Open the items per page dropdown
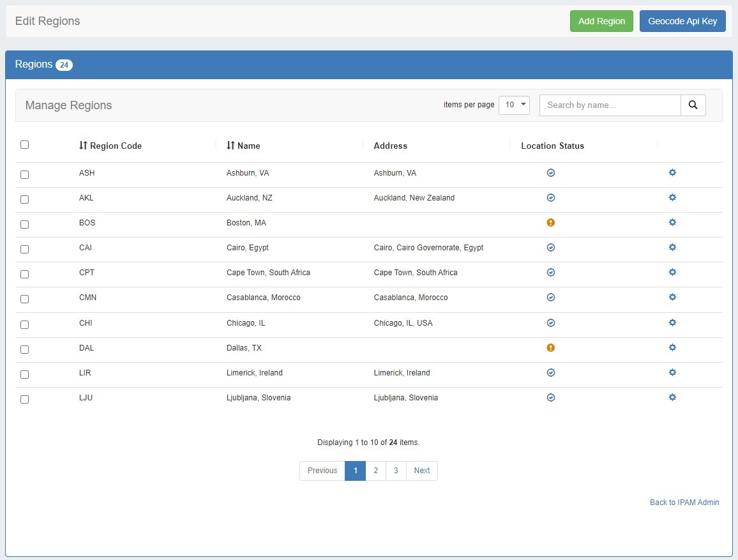The image size is (738, 560). (x=514, y=105)
